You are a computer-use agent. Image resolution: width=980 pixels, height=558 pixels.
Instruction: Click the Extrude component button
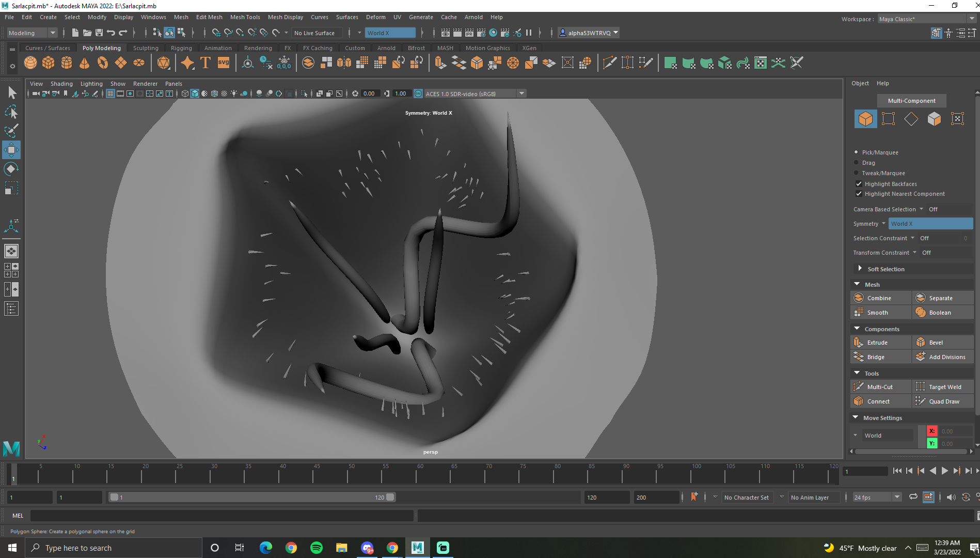[881, 343]
